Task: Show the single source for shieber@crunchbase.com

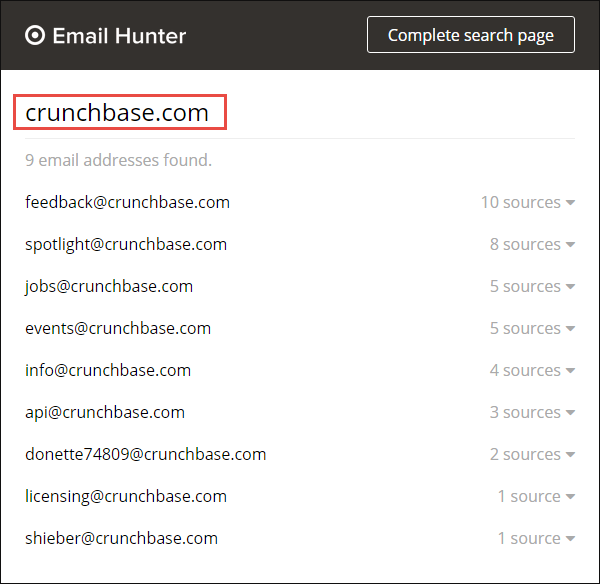Action: [535, 538]
